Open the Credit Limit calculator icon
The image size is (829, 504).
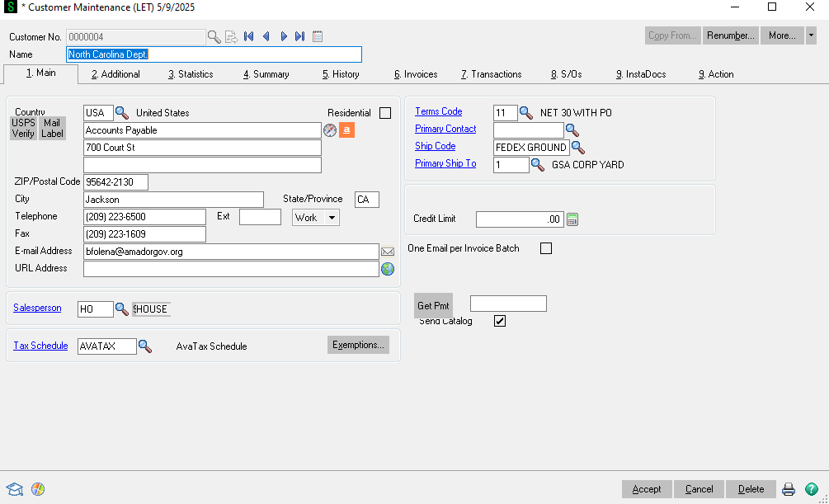[573, 219]
